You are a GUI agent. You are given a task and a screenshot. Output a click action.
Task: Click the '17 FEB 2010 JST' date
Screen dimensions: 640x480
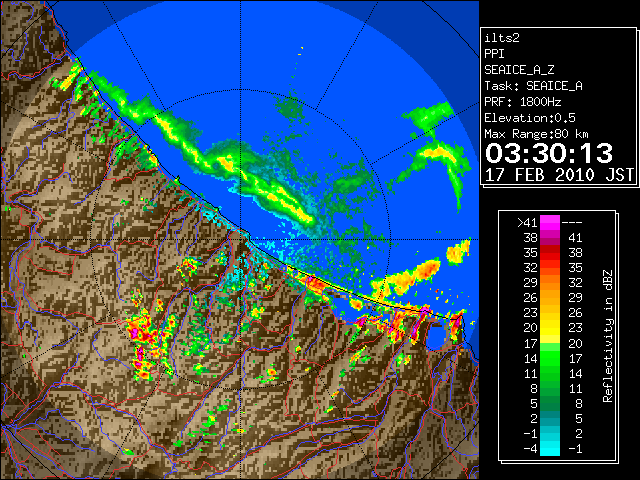[559, 175]
